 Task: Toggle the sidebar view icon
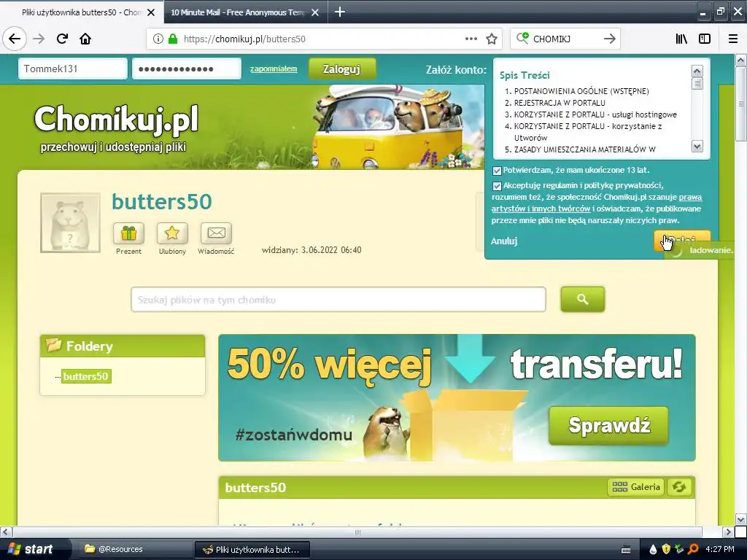tap(705, 39)
